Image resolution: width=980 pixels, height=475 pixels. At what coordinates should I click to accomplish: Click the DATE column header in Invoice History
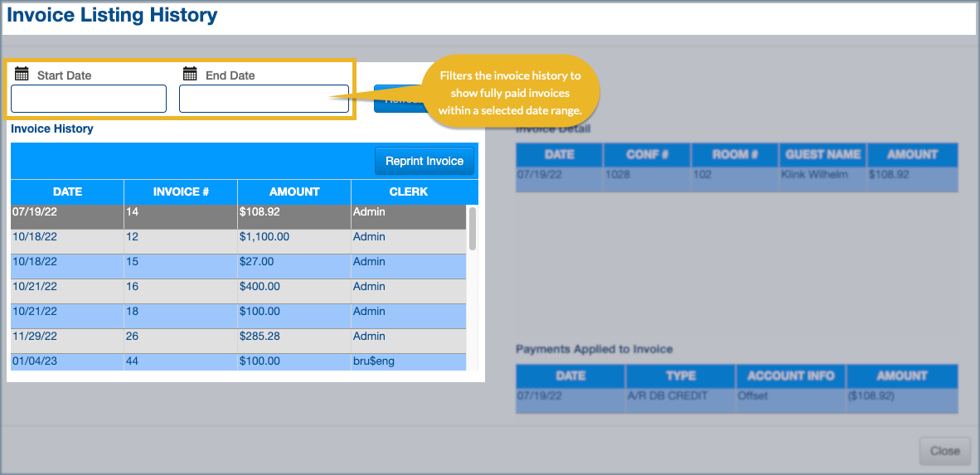tap(67, 191)
